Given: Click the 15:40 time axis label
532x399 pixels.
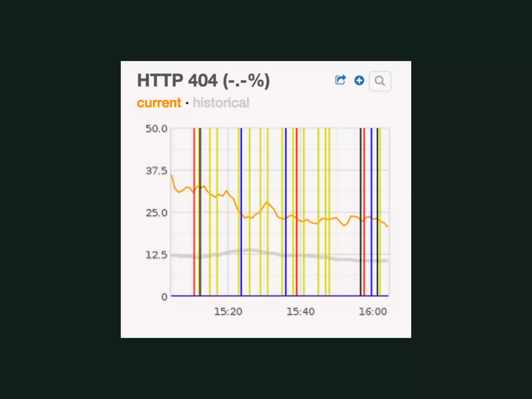Looking at the screenshot, I should [x=301, y=311].
